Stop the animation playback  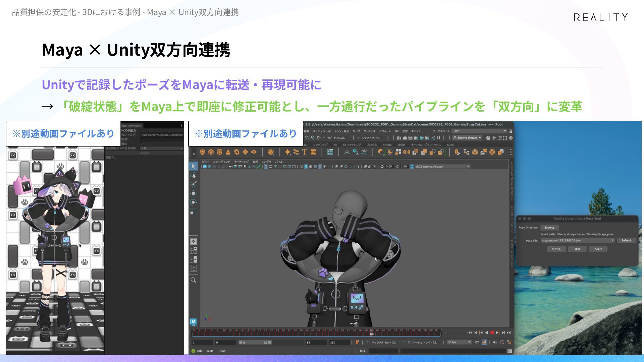click(492, 333)
